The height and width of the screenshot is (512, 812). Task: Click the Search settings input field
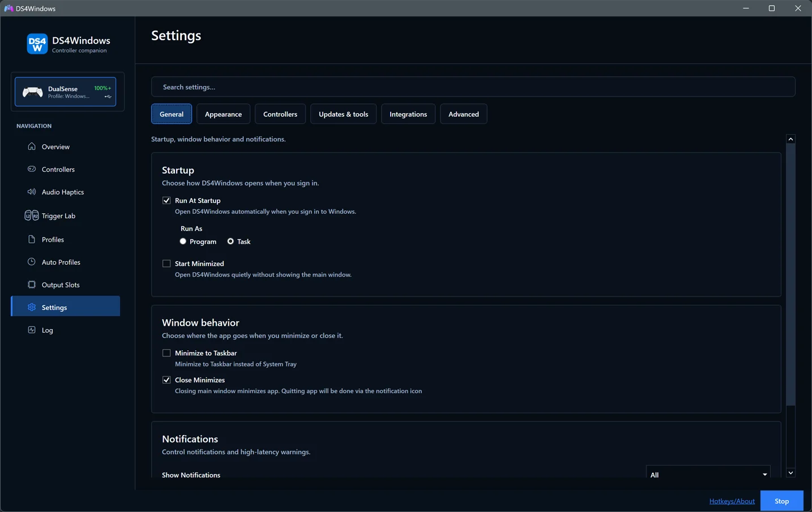[x=473, y=87]
